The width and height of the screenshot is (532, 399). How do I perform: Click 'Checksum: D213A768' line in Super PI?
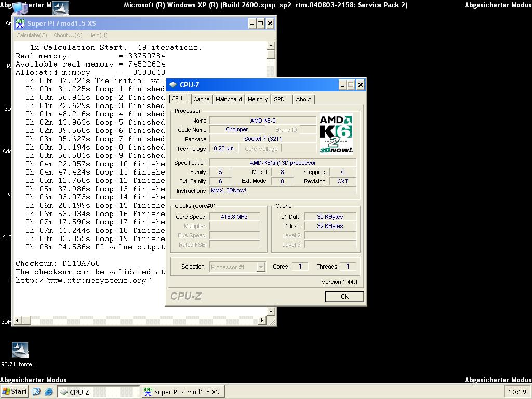click(58, 263)
